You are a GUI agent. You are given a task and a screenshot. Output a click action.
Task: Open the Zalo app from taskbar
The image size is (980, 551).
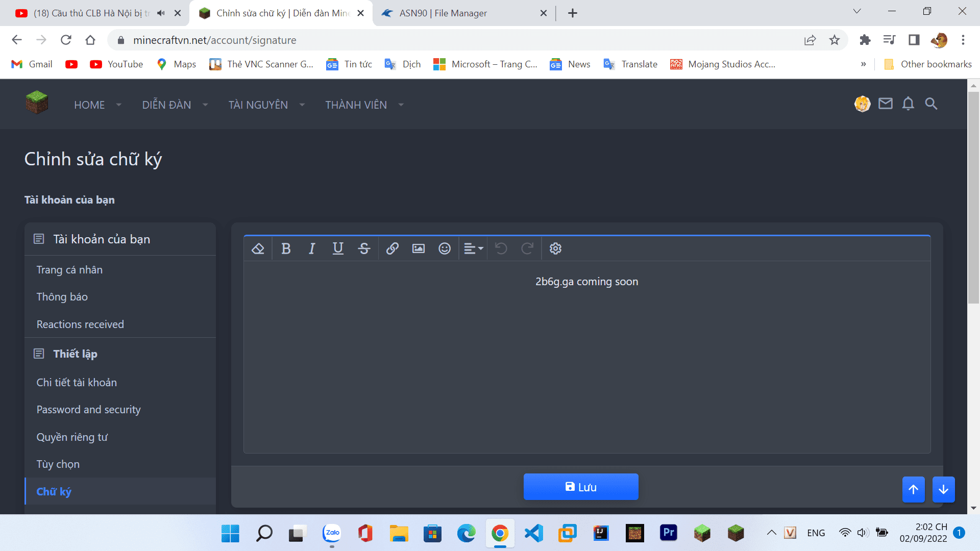(332, 533)
